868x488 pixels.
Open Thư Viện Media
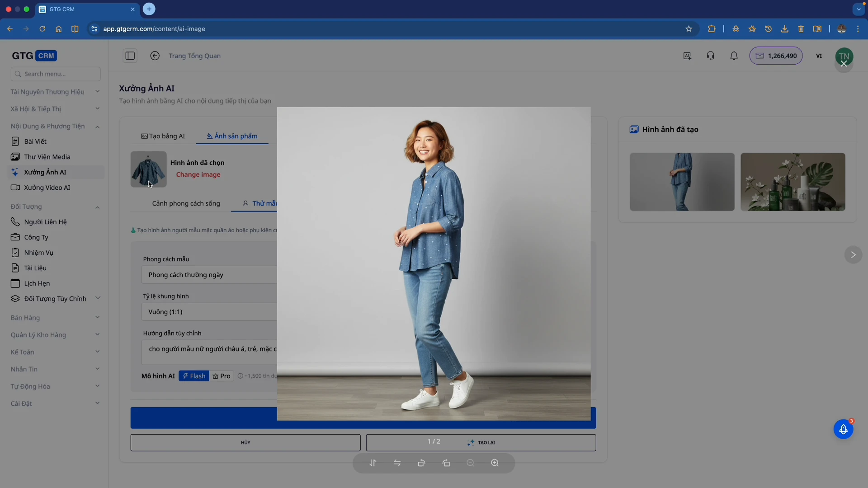coord(47,157)
